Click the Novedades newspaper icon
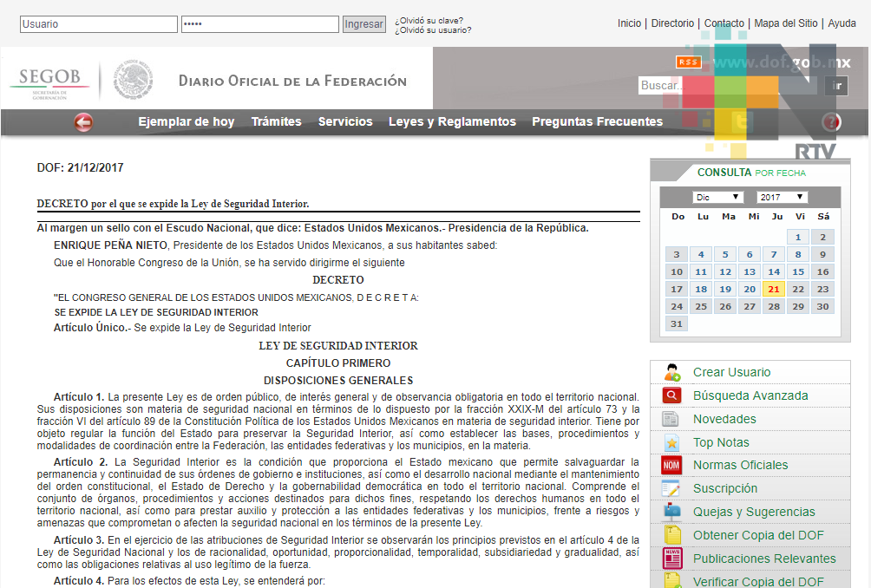Screen dimensions: 871x588 pyautogui.click(x=671, y=419)
